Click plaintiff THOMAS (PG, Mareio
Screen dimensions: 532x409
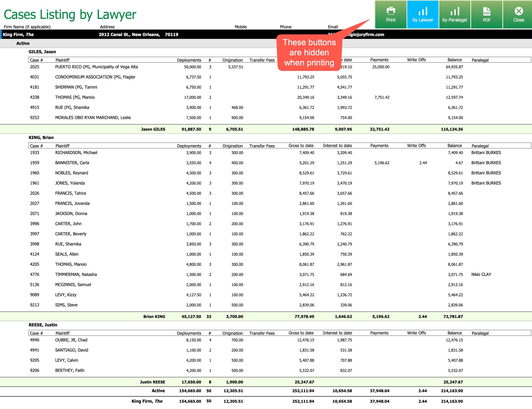[75, 97]
